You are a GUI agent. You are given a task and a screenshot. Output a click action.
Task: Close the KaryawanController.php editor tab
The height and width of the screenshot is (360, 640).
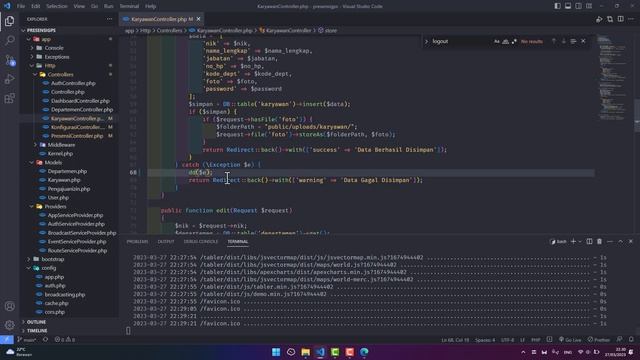[x=198, y=19]
